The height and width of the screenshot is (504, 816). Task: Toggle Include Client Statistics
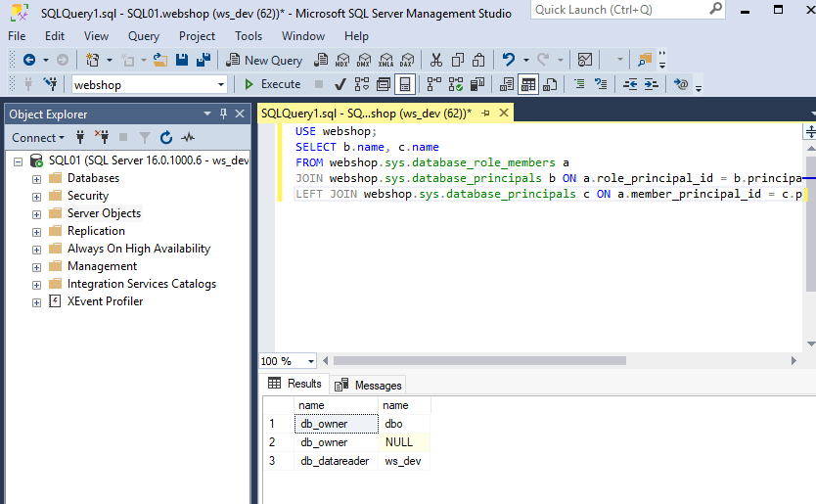click(476, 84)
